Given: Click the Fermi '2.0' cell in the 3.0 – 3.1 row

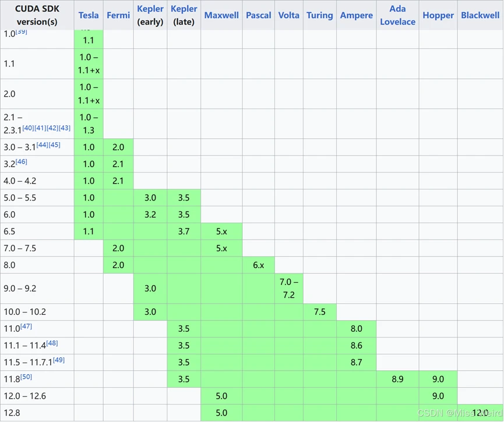Looking at the screenshot, I should 118,147.
